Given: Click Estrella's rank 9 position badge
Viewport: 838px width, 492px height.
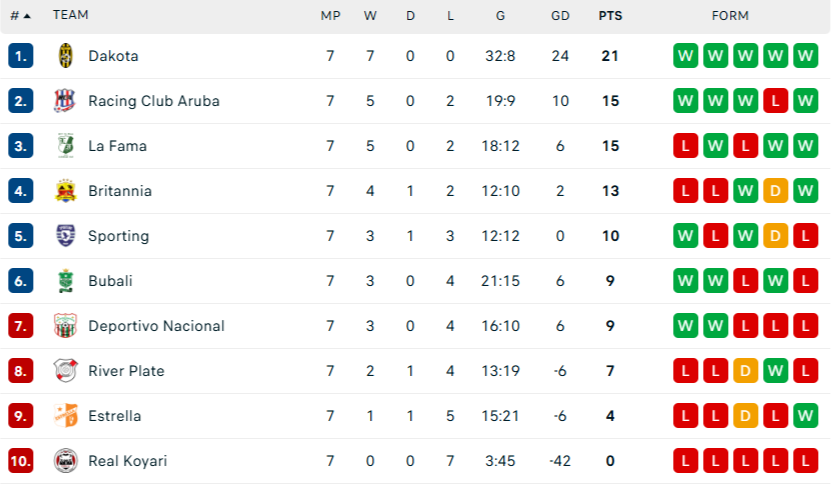Looking at the screenshot, I should pos(21,416).
